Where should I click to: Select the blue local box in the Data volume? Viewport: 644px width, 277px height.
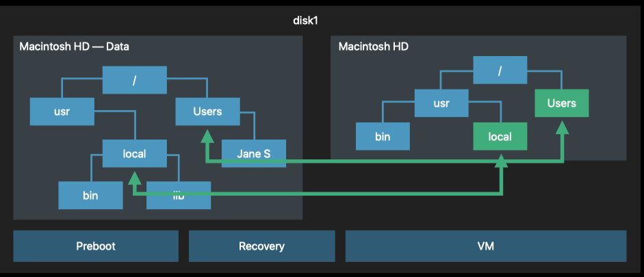tap(134, 153)
